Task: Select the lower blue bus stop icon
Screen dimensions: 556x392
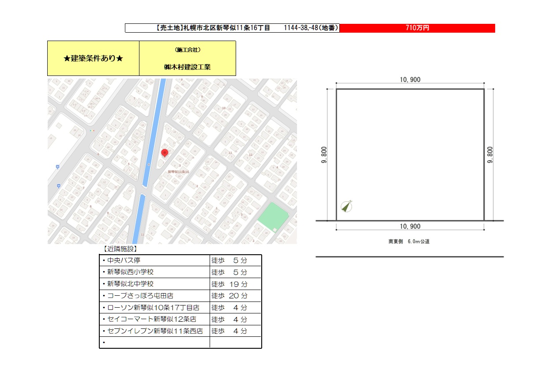Action: coord(59,186)
